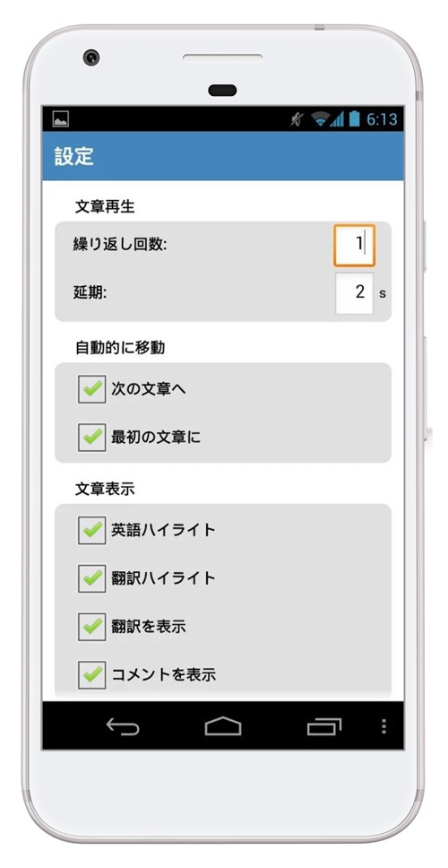448x868 pixels.
Task: Tap the Android home navigation icon
Action: pyautogui.click(x=223, y=726)
